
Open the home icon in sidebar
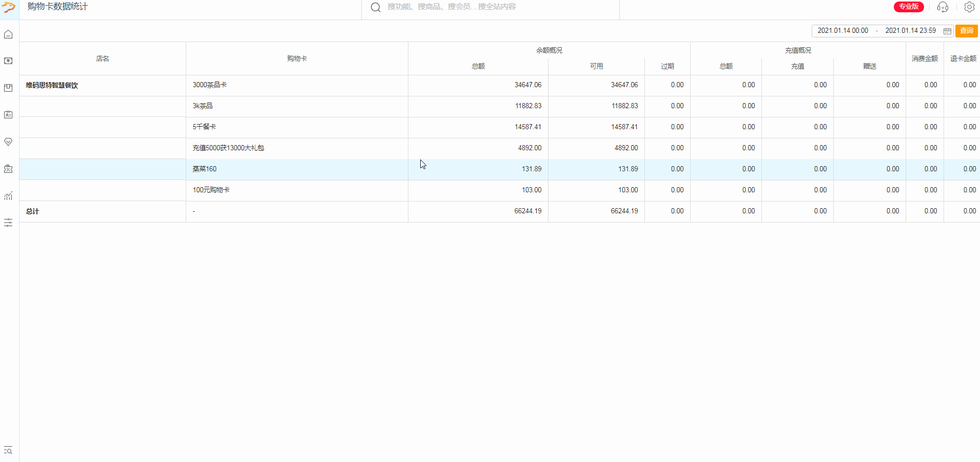(x=8, y=34)
